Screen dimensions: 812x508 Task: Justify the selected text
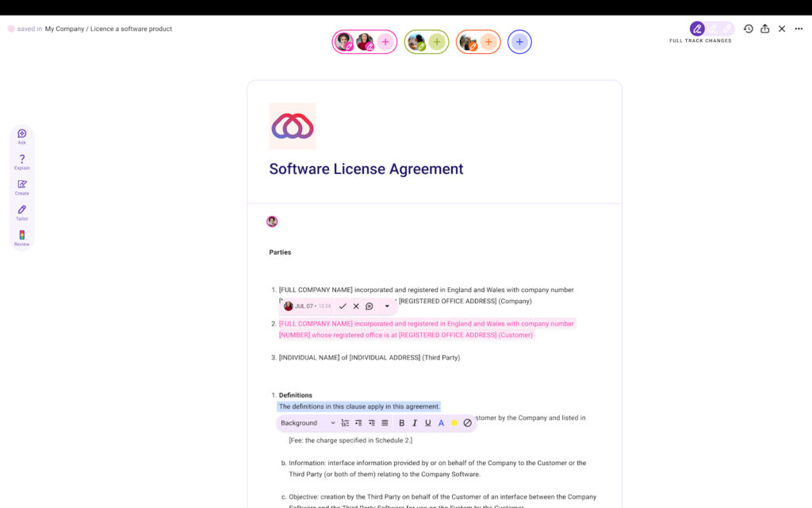(385, 423)
